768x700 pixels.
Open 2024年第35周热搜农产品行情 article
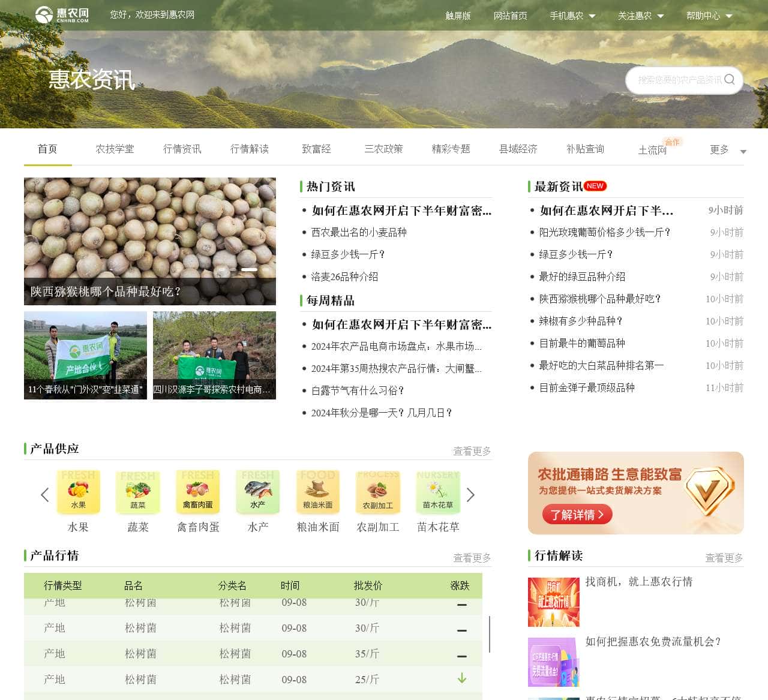point(396,368)
